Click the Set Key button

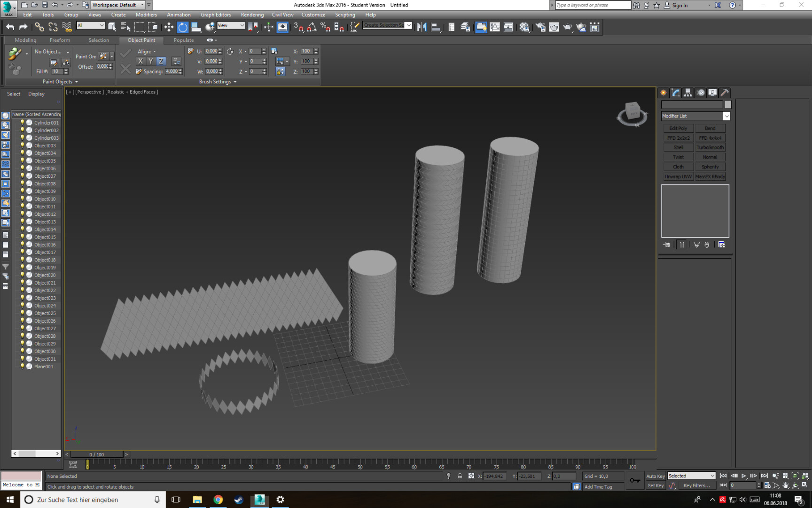point(655,485)
